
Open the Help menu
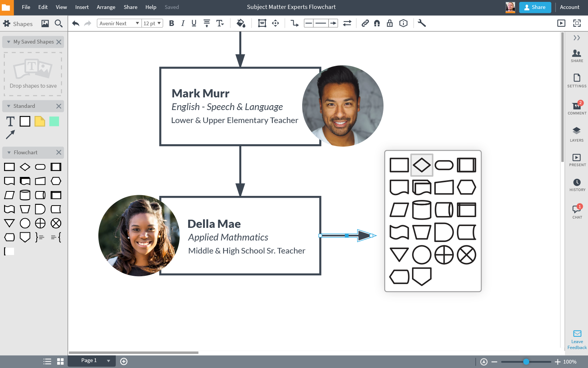(151, 7)
